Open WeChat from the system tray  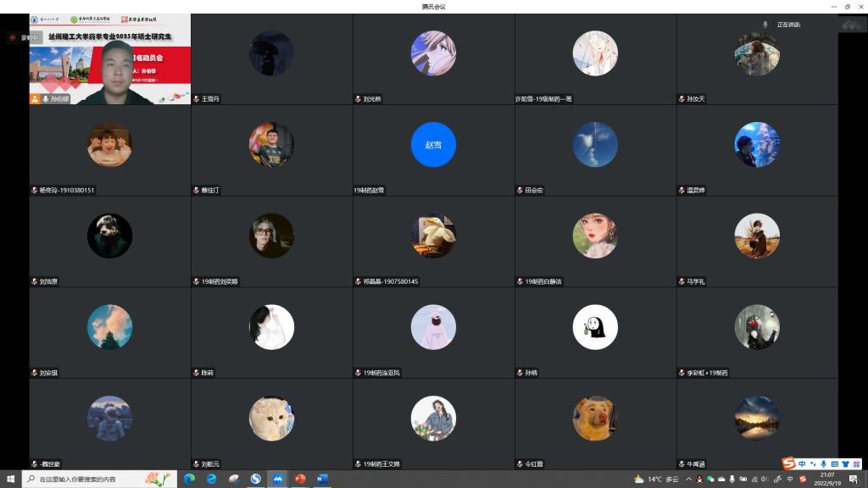point(710,480)
